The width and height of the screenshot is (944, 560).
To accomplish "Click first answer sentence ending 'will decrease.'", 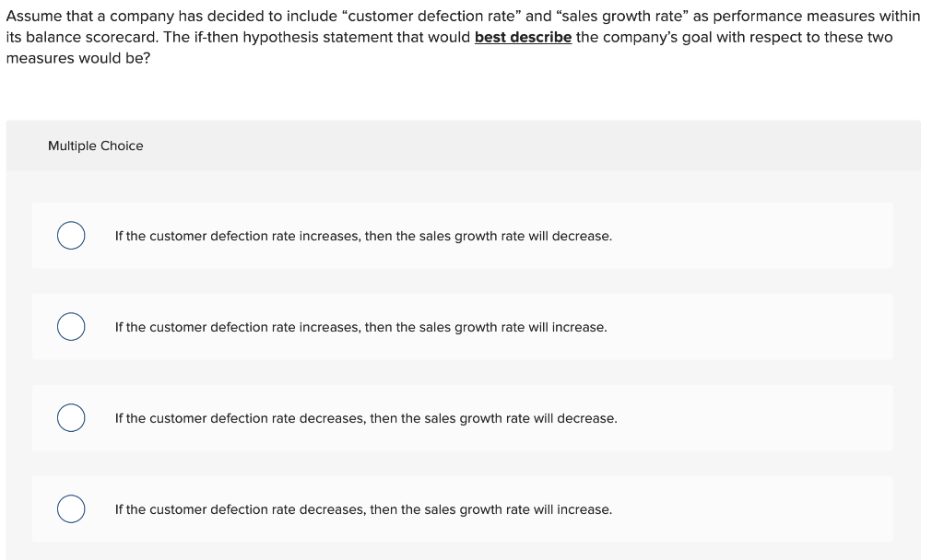I will [x=363, y=236].
